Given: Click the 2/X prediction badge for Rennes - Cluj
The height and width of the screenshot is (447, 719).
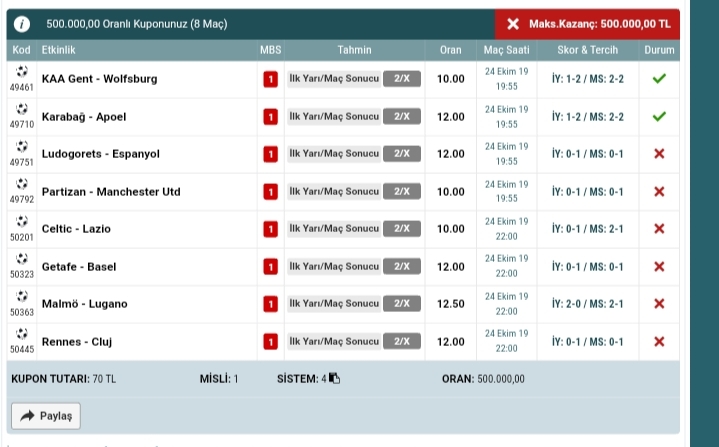Looking at the screenshot, I should 402,341.
